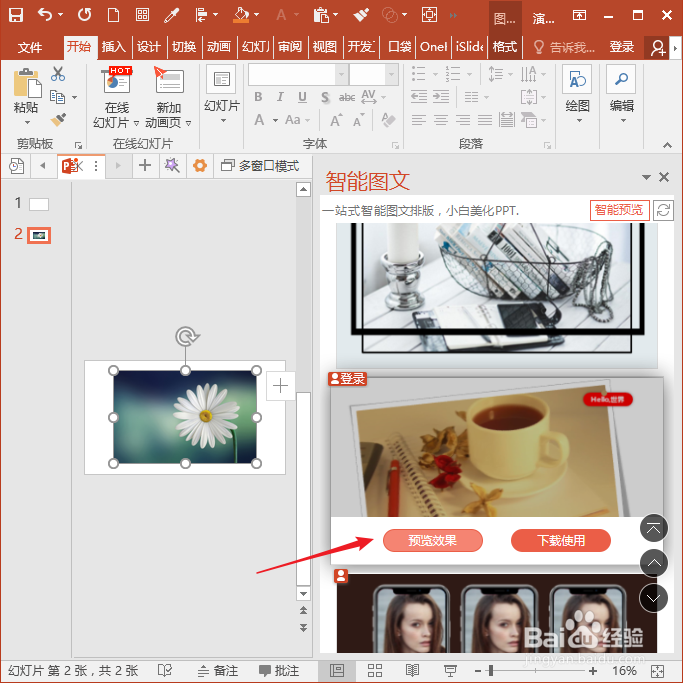Expand the 新加动画页 dropdown arrow
Screen dimensions: 683x683
[188, 123]
